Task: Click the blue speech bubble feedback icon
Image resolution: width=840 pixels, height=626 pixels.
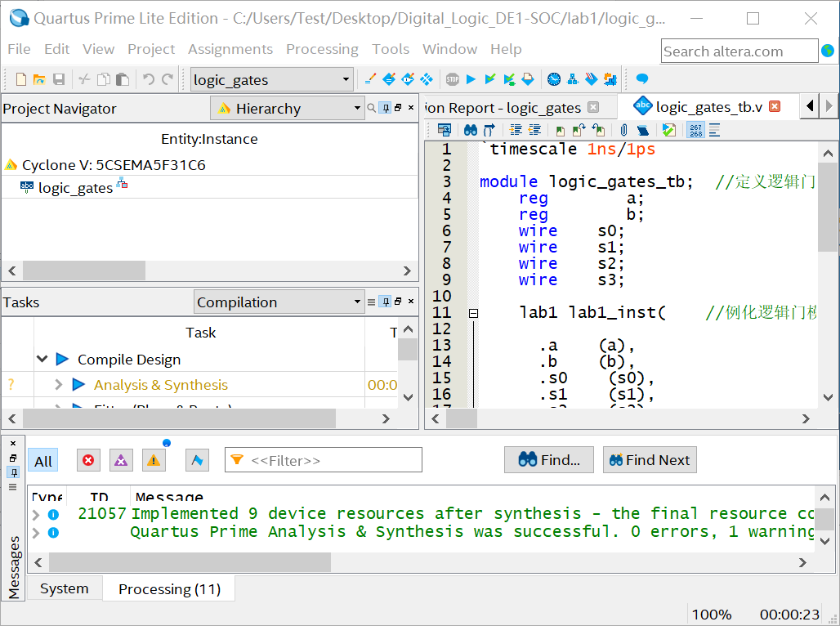Action: point(641,79)
